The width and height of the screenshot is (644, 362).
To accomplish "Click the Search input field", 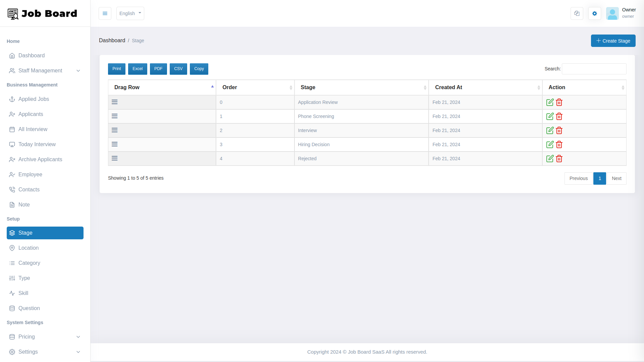I will (594, 69).
